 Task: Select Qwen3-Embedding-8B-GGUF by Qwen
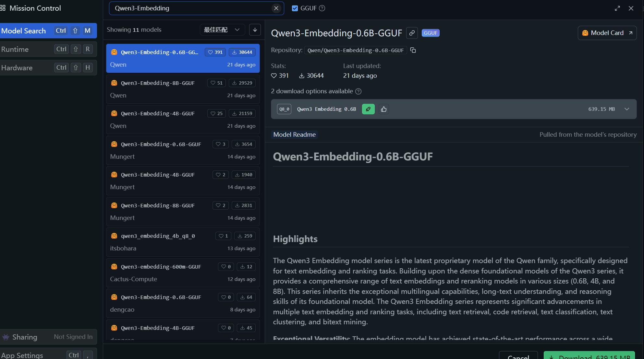183,89
